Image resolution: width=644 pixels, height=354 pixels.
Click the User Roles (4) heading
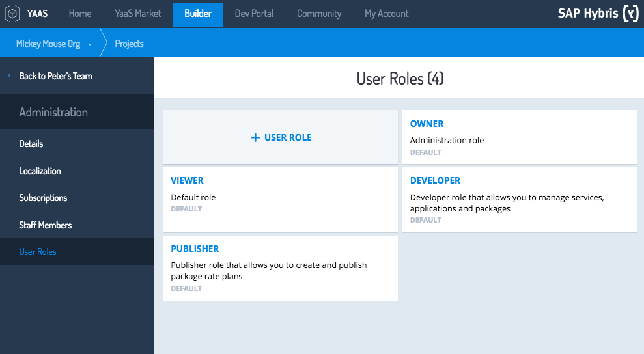click(400, 79)
